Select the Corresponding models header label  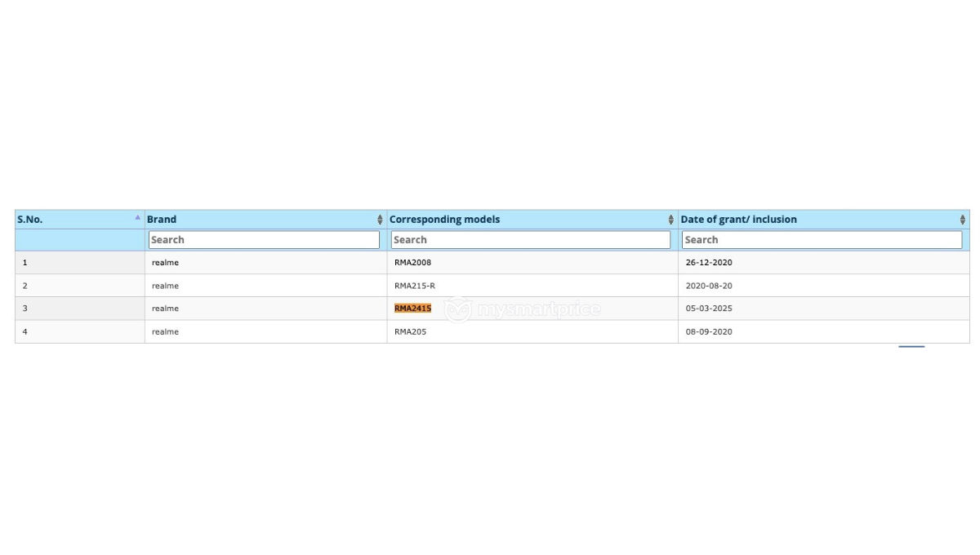click(444, 220)
